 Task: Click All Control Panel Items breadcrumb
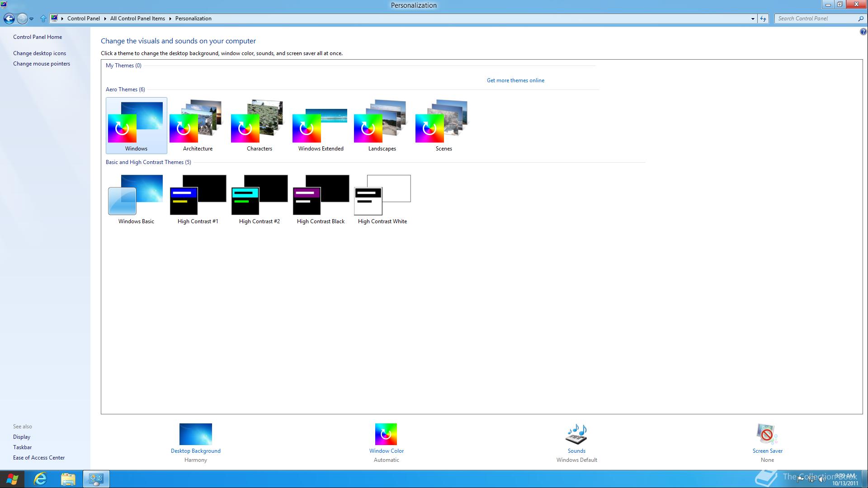point(137,19)
